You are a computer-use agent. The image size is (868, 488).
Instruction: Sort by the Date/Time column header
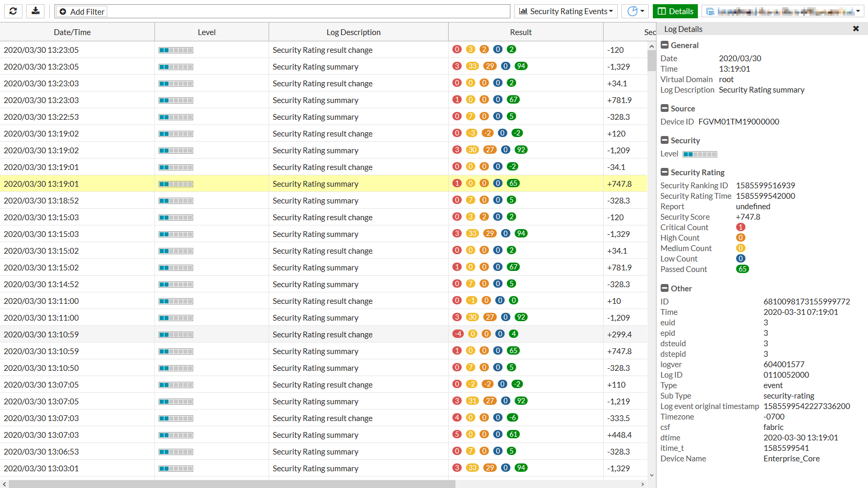point(72,32)
